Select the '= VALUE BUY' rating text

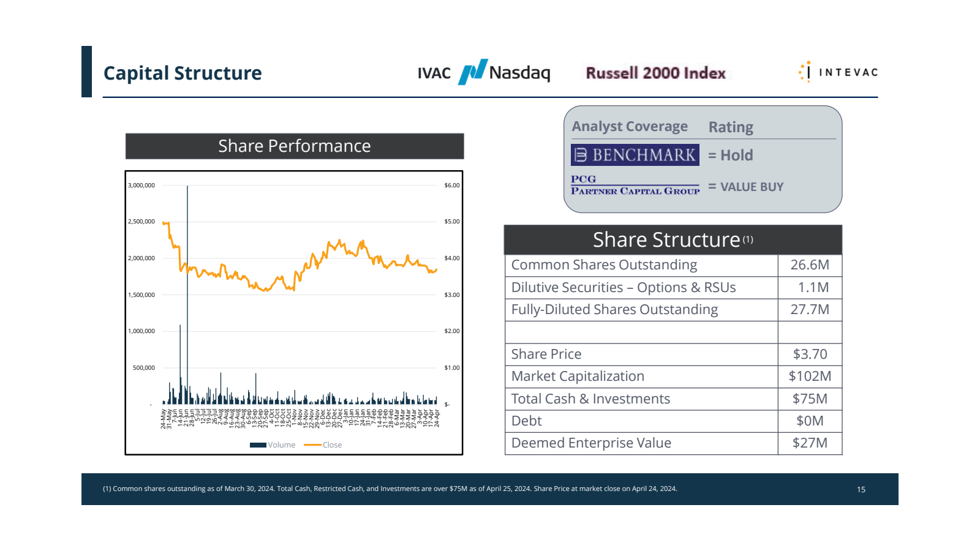click(745, 187)
